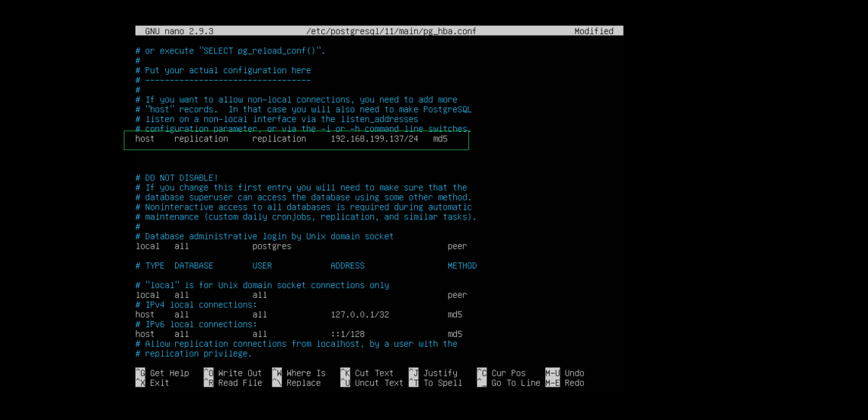This screenshot has width=868, height=420.
Task: Click the Uncut Text shortcut label
Action: 378,383
